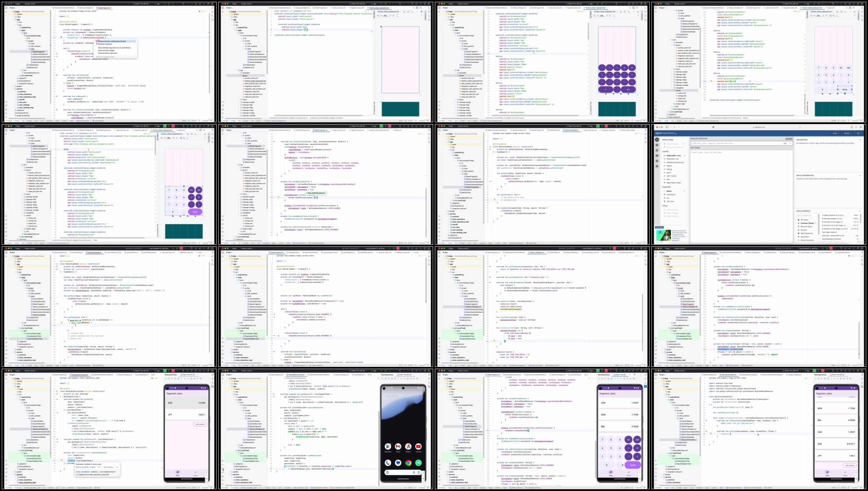The image size is (868, 491).
Task: Select the Golang flavor in regex101
Action: click(668, 169)
